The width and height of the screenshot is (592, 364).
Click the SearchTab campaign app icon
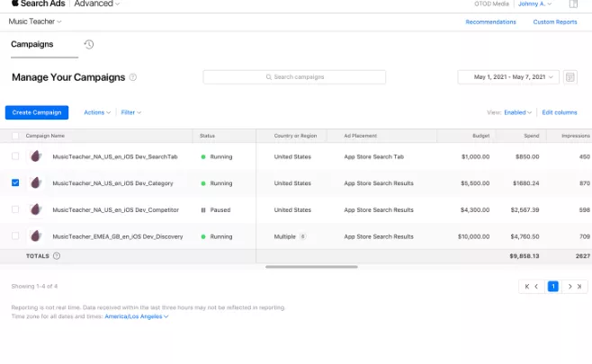coord(35,156)
